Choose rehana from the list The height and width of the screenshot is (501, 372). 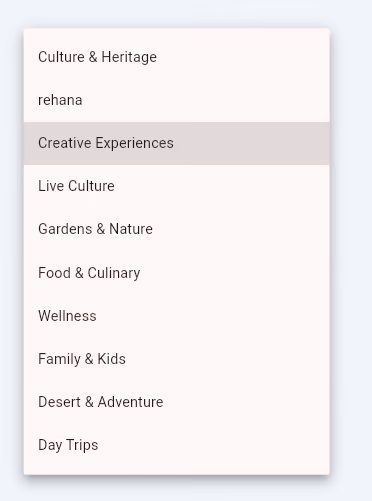(177, 100)
